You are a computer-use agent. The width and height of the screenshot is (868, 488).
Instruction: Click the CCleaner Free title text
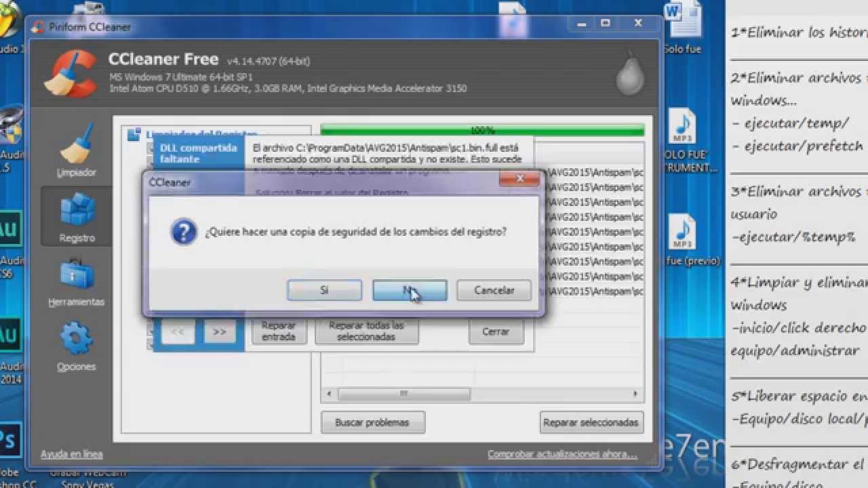click(163, 59)
